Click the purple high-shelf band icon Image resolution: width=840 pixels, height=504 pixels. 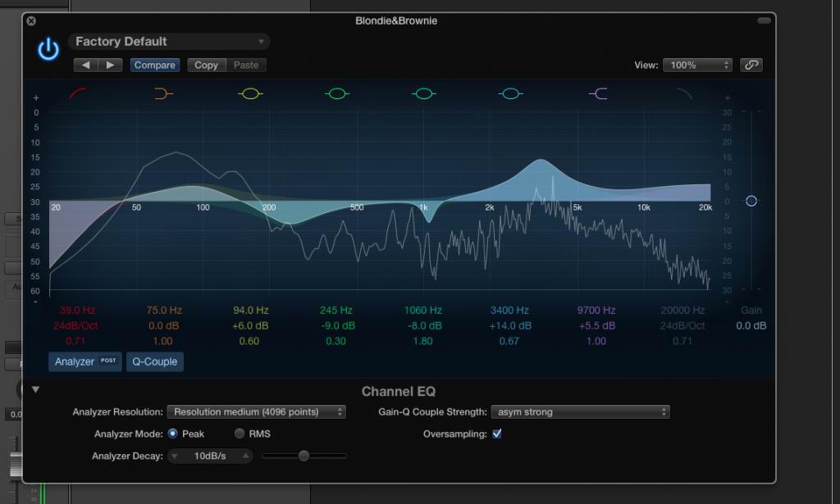tap(598, 94)
